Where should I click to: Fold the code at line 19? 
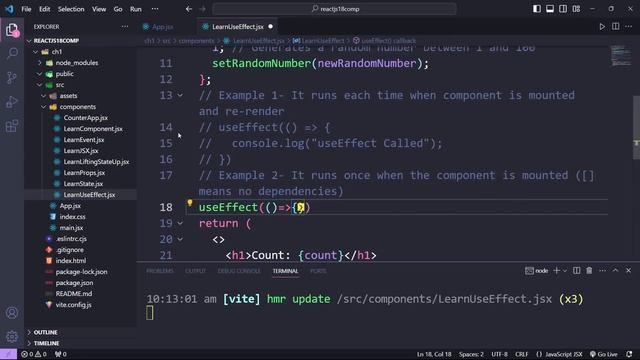(180, 223)
